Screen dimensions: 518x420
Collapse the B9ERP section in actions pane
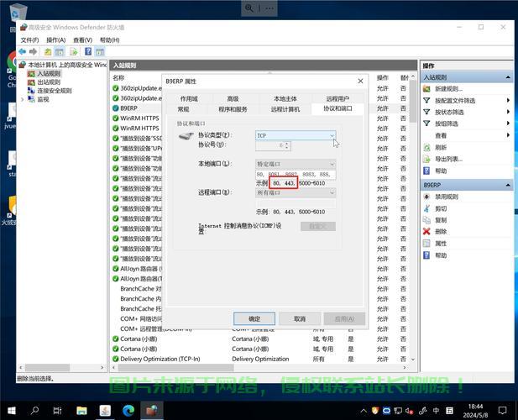coord(508,185)
